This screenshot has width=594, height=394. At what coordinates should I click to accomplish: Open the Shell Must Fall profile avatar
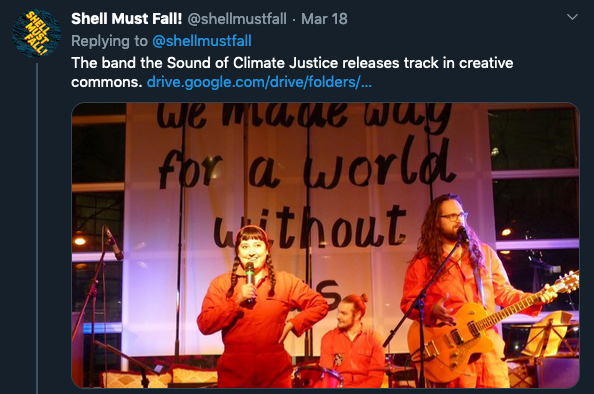[36, 34]
